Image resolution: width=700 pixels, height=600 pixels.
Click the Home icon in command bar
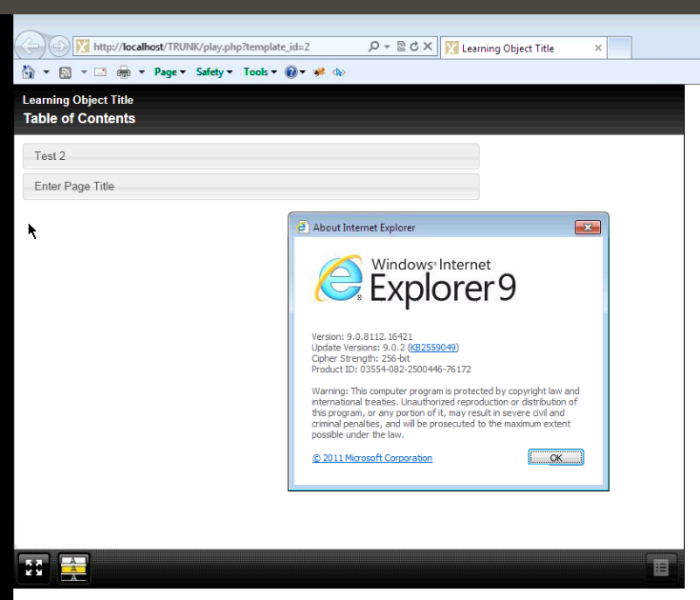coord(29,71)
